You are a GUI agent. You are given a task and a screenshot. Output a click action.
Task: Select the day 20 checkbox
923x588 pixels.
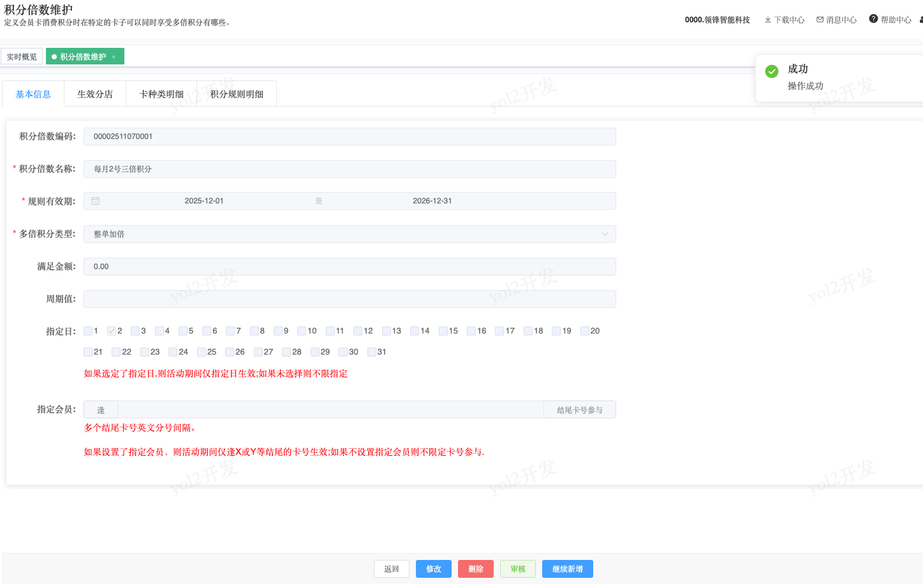(x=585, y=331)
